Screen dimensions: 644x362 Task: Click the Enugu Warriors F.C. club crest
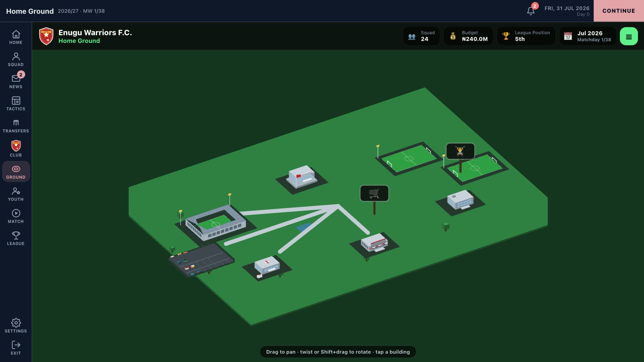(x=46, y=36)
